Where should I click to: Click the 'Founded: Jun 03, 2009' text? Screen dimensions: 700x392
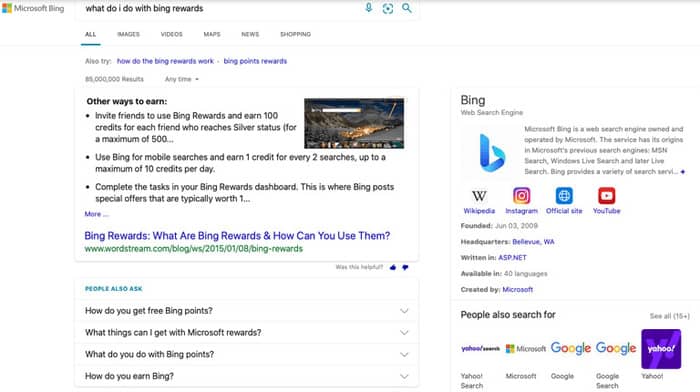(499, 226)
